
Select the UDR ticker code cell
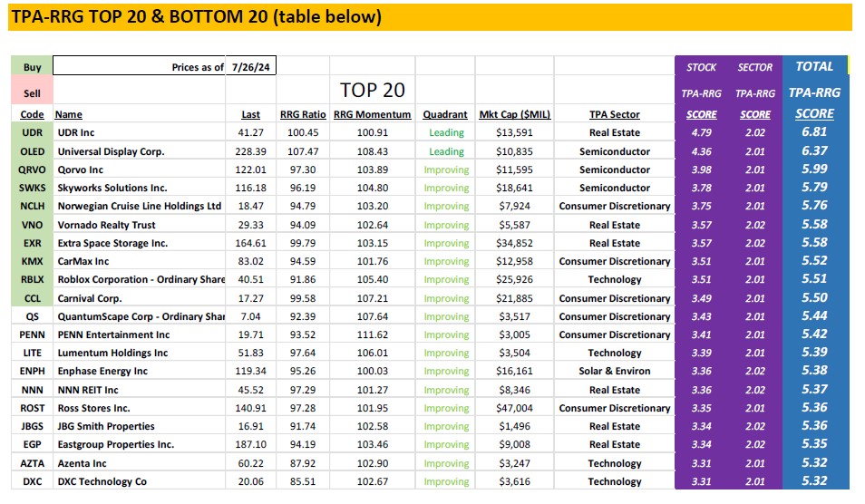pyautogui.click(x=32, y=132)
